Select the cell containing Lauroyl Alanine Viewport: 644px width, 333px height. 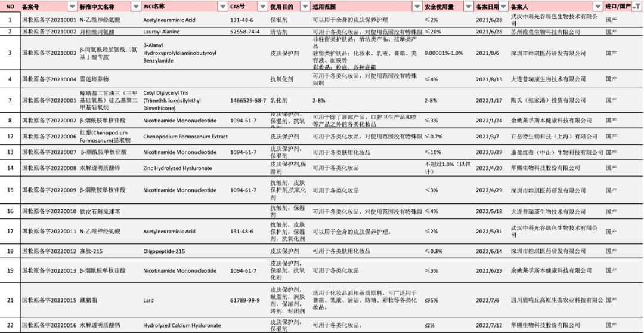162,32
